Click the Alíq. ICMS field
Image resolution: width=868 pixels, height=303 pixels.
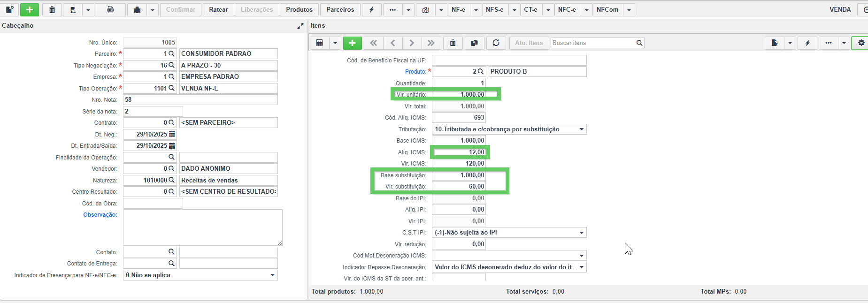[459, 152]
